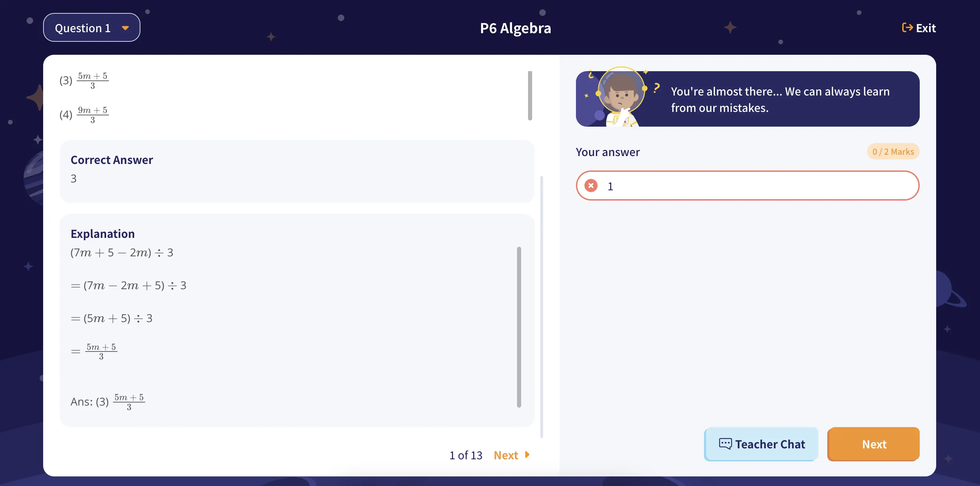Click the main left panel scrollbar
980x486 pixels.
tap(541, 307)
